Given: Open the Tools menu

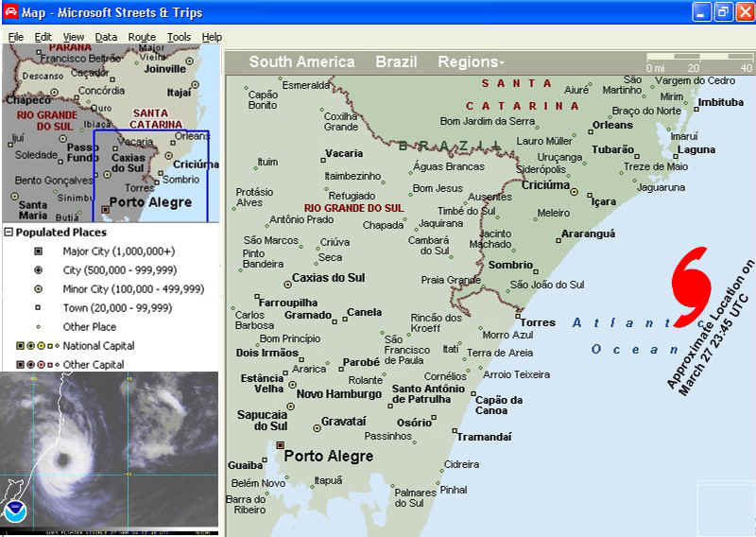Looking at the screenshot, I should click(x=179, y=37).
